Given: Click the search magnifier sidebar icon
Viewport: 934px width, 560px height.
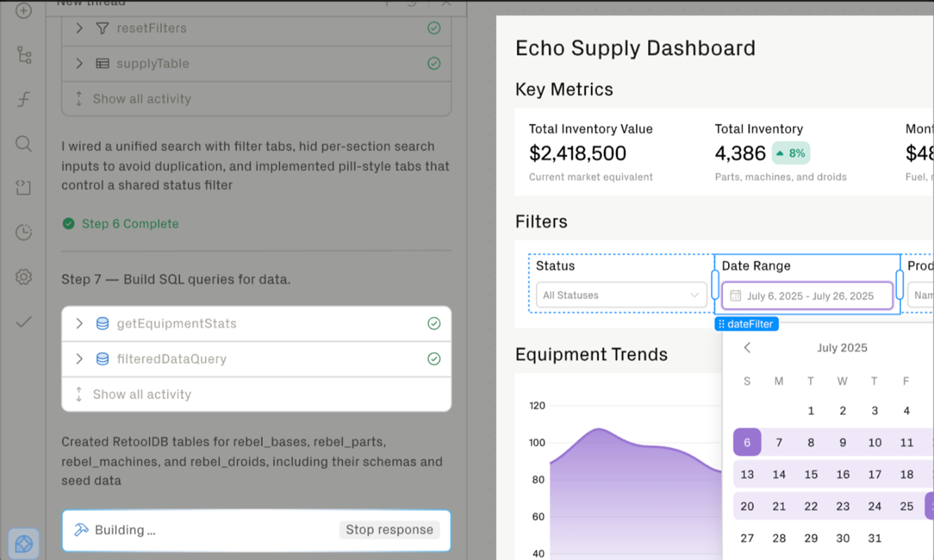Looking at the screenshot, I should pos(23,144).
